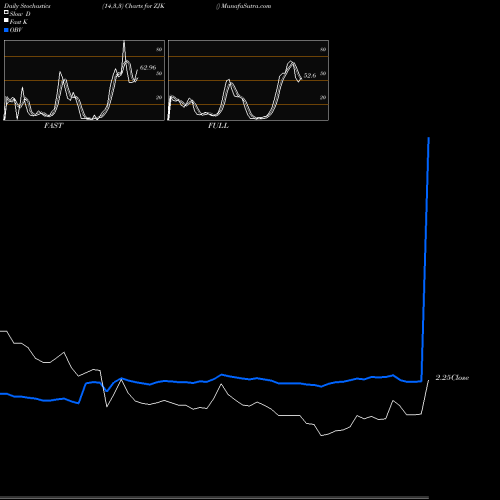Click the Daily Stochastics title
The height and width of the screenshot is (500, 500).
tap(27, 6)
